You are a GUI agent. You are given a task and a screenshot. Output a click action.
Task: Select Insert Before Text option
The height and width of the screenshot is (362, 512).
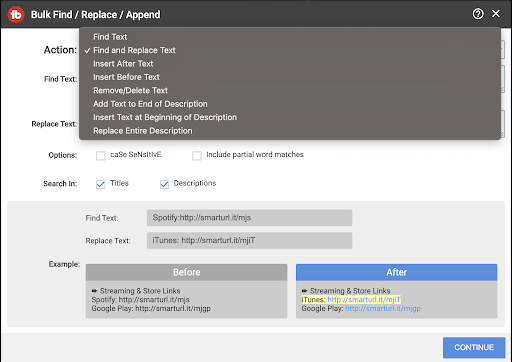pyautogui.click(x=126, y=77)
